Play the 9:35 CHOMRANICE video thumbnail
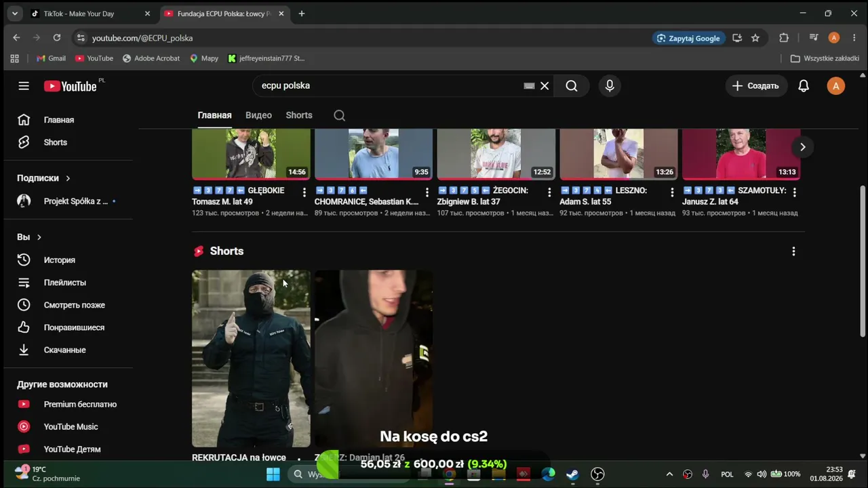This screenshot has width=868, height=488. coord(374,154)
